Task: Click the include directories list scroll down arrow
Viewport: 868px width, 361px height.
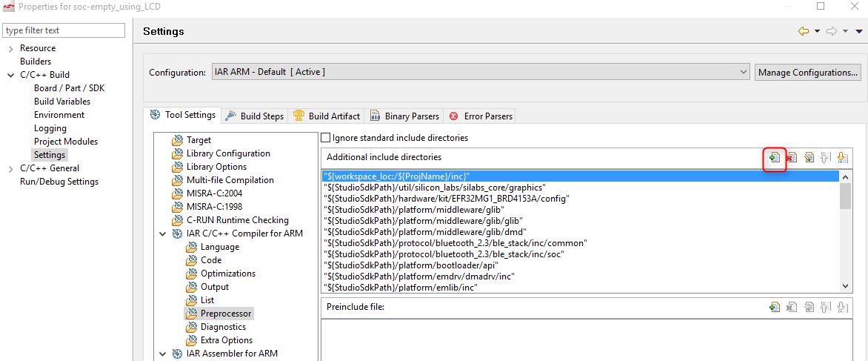Action: [x=846, y=286]
